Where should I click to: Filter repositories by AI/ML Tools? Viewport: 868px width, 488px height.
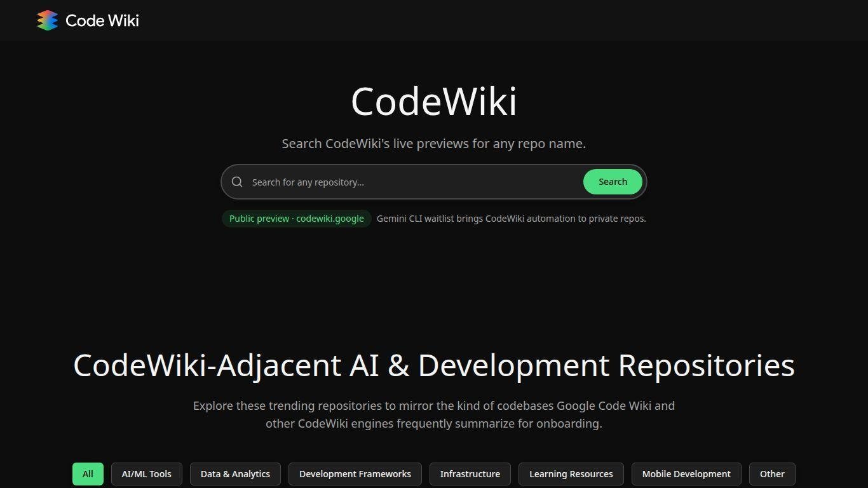tap(146, 474)
